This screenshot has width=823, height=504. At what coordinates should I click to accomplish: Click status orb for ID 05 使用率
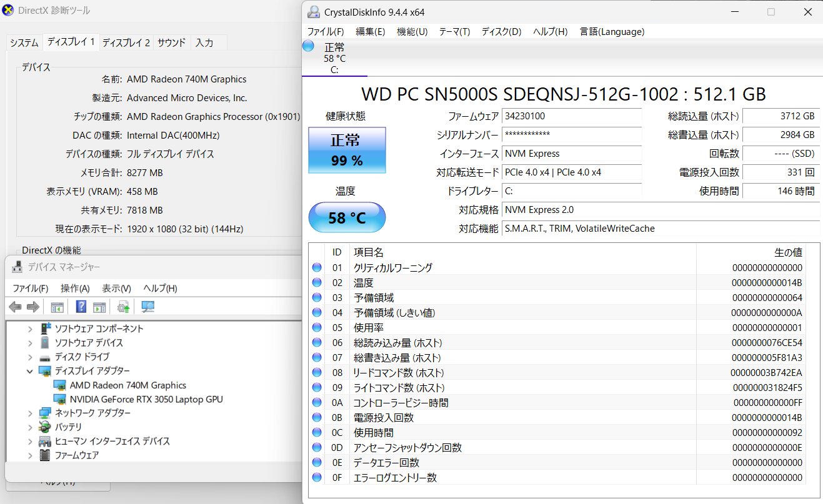coord(317,327)
